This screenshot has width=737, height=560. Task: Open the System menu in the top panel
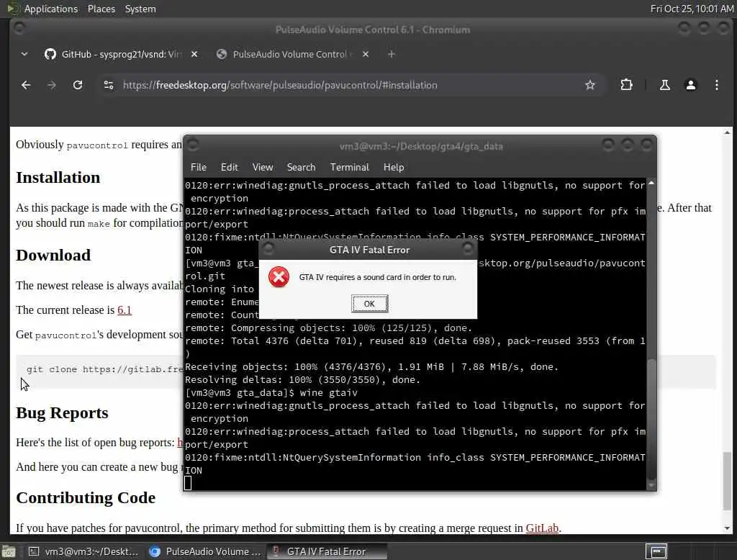tap(140, 9)
